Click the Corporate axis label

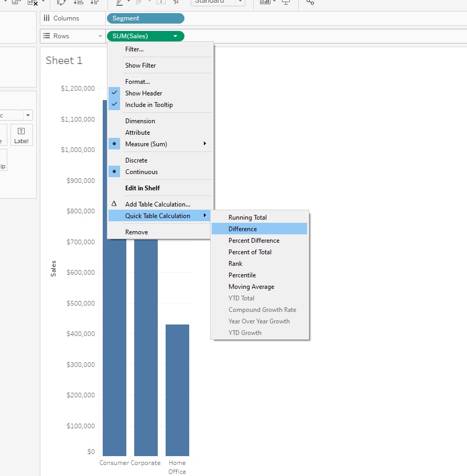[145, 463]
